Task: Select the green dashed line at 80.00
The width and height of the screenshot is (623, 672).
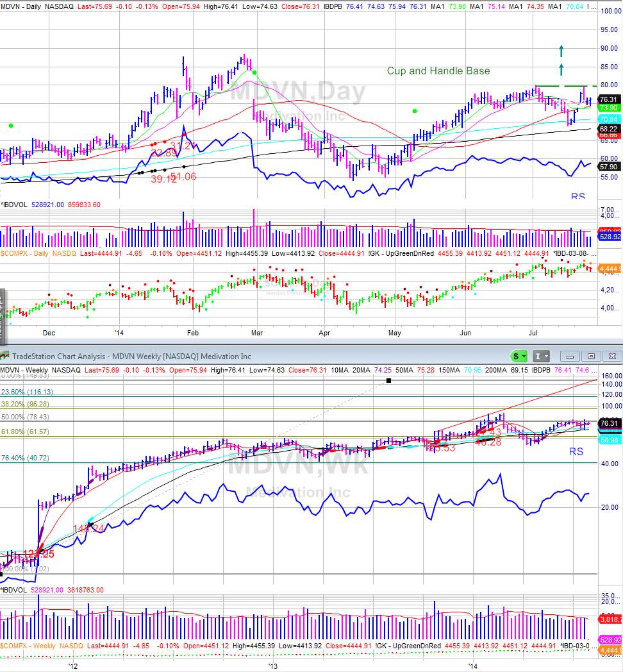Action: tap(565, 86)
